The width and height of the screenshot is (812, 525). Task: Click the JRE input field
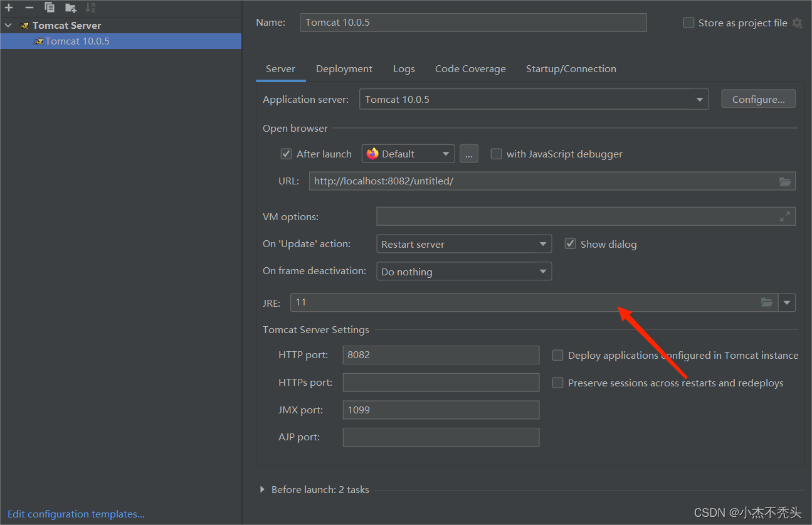point(534,302)
